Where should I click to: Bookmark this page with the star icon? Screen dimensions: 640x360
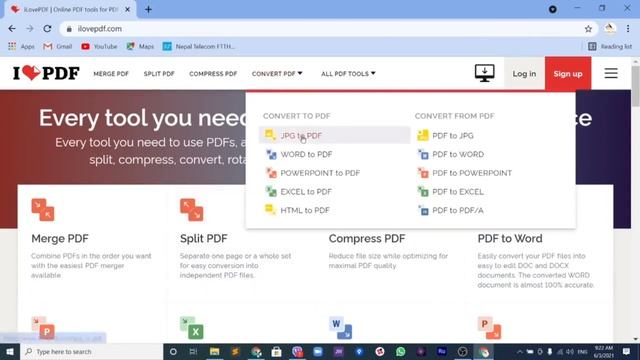click(588, 29)
